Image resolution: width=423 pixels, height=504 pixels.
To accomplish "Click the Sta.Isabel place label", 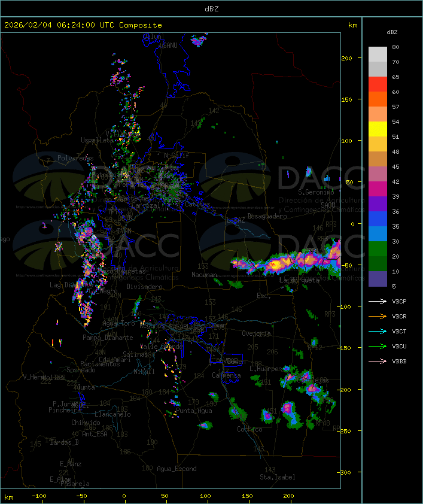I will pos(277,477).
